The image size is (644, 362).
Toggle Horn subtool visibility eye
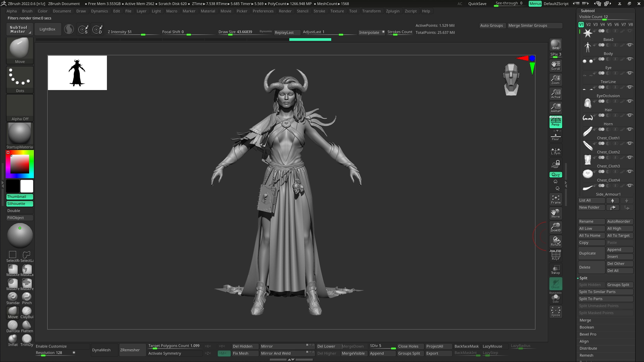tap(630, 115)
